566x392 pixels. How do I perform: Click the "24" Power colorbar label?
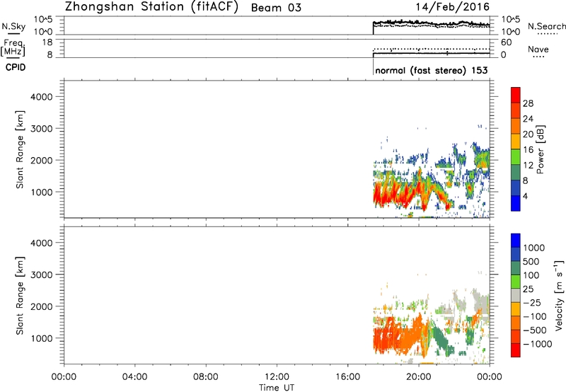tap(528, 119)
